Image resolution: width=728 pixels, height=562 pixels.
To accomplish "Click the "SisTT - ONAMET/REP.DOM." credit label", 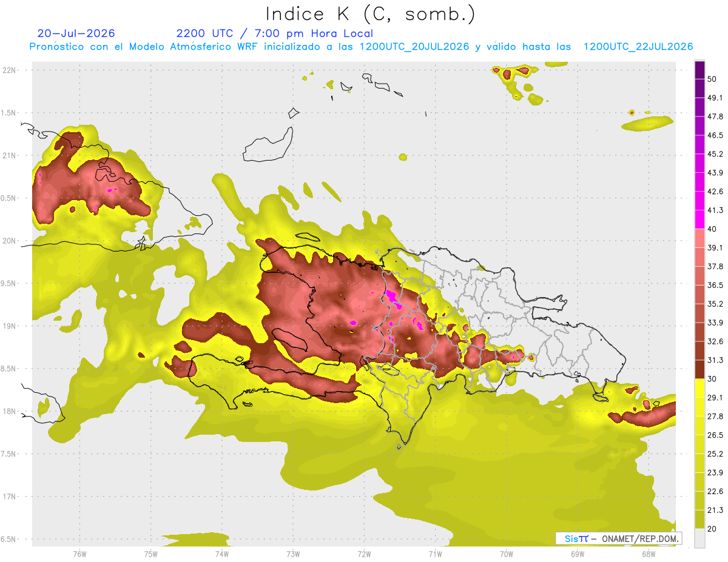I will pyautogui.click(x=619, y=538).
